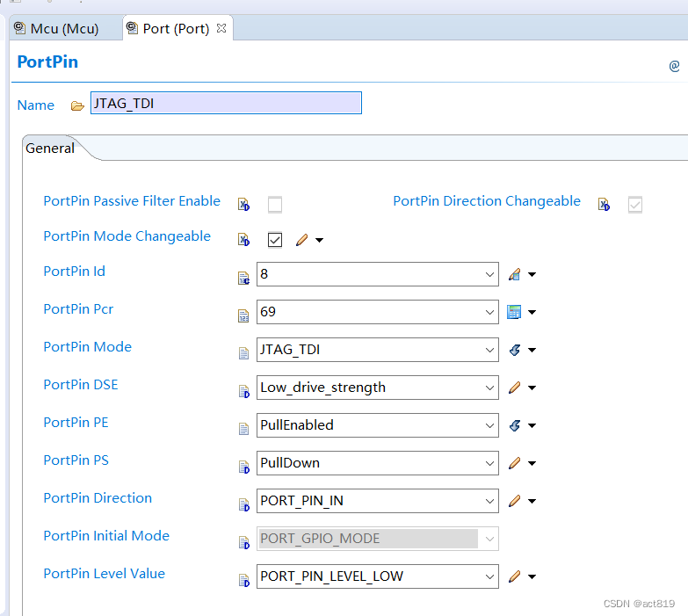
Task: Uncheck PortPin Mode Changeable checkbox
Action: click(x=275, y=240)
